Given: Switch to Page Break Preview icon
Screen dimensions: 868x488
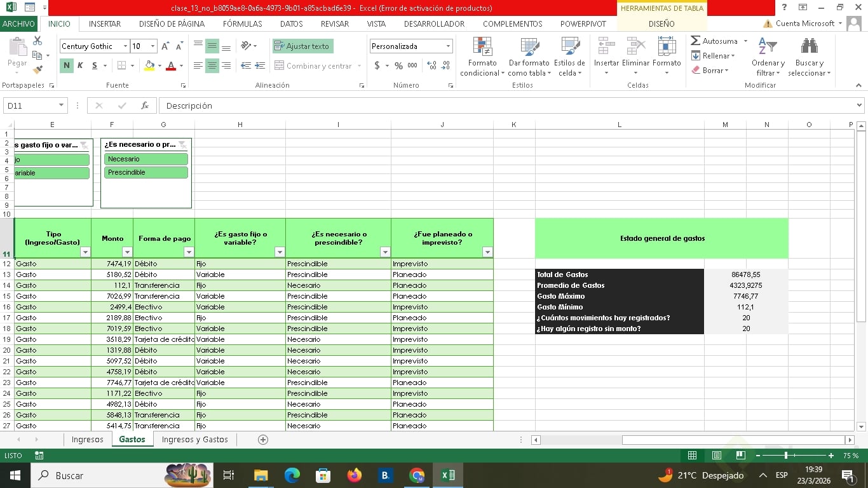Looking at the screenshot, I should [740, 456].
